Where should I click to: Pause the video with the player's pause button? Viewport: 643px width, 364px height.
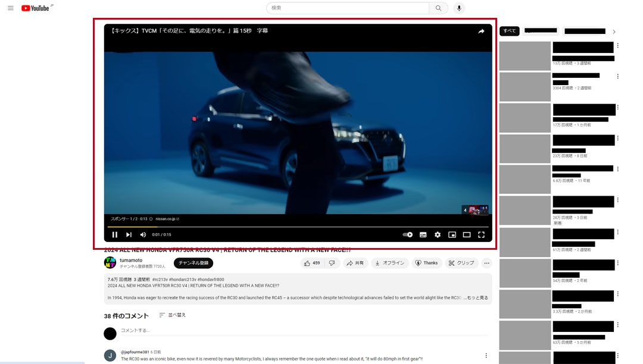point(115,235)
